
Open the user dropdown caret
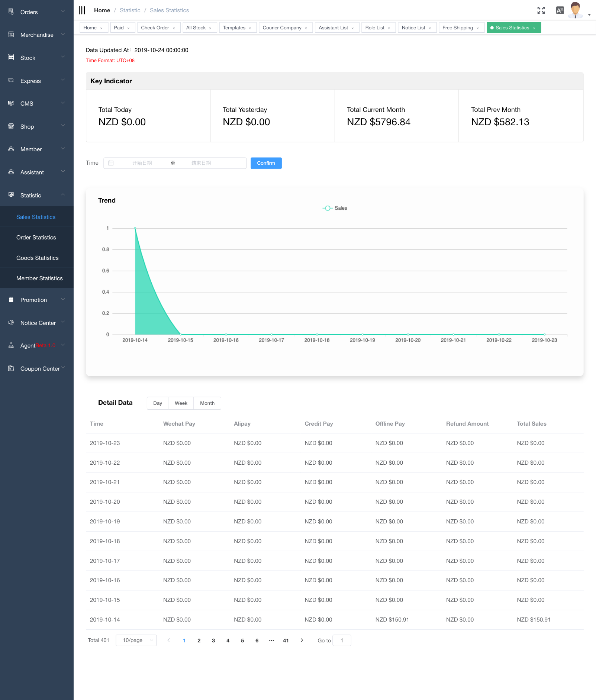589,15
